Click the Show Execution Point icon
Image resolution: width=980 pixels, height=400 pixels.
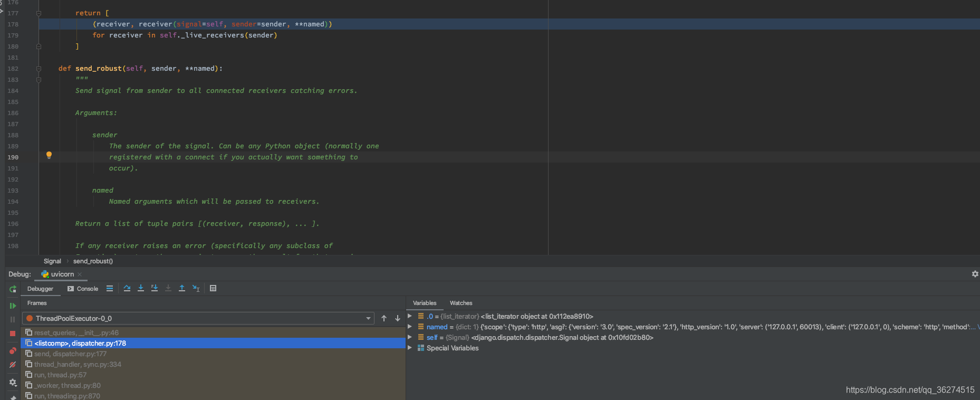pyautogui.click(x=110, y=288)
